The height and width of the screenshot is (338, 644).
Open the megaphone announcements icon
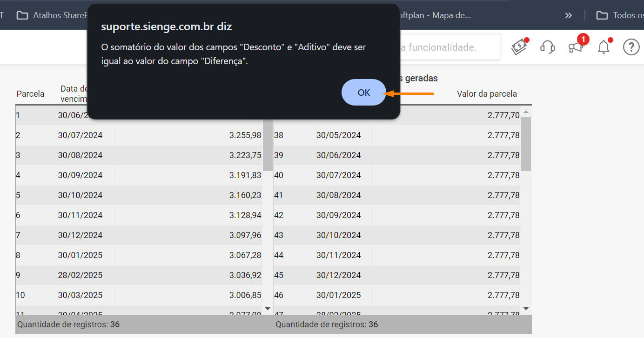pos(577,46)
